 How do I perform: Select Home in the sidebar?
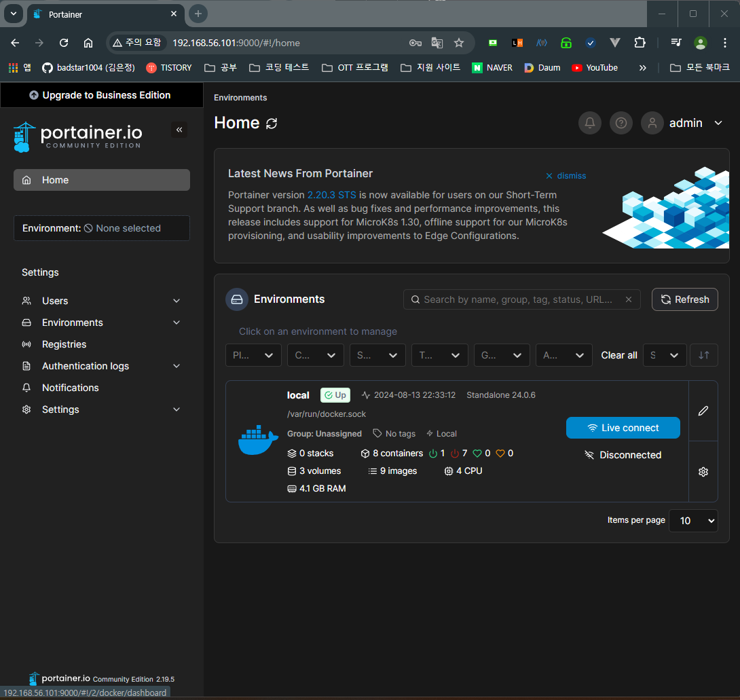click(101, 180)
